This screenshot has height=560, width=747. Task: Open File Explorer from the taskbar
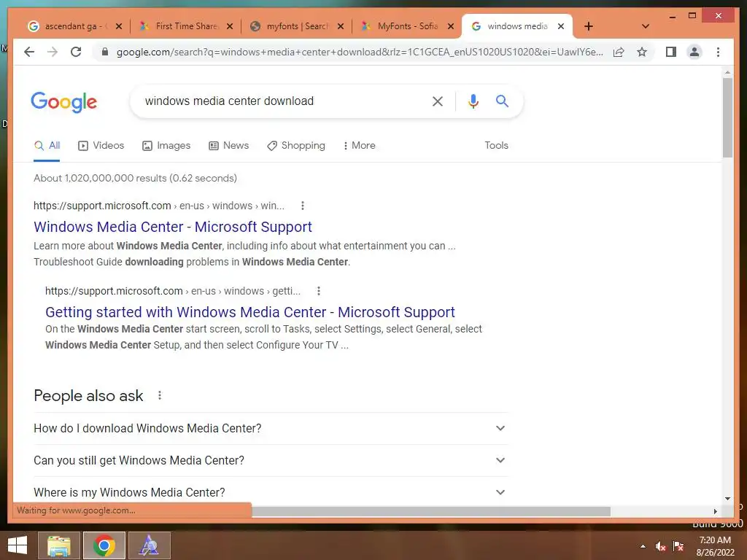[x=59, y=545]
